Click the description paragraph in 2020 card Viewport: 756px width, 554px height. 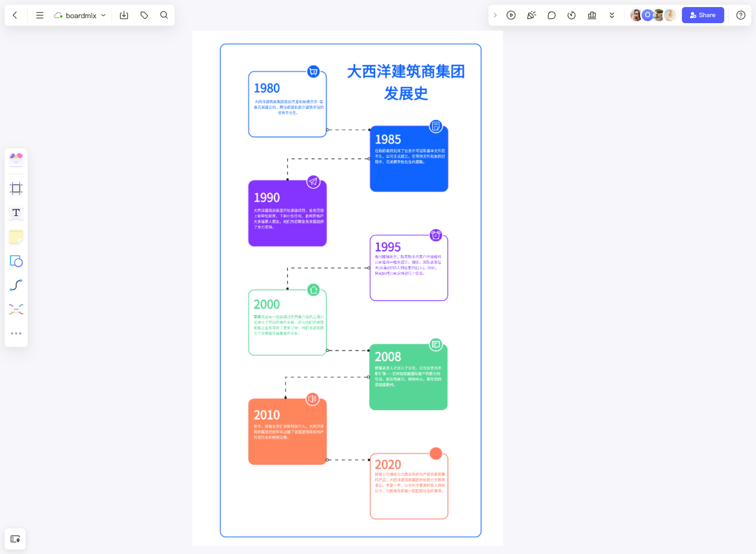[x=410, y=482]
